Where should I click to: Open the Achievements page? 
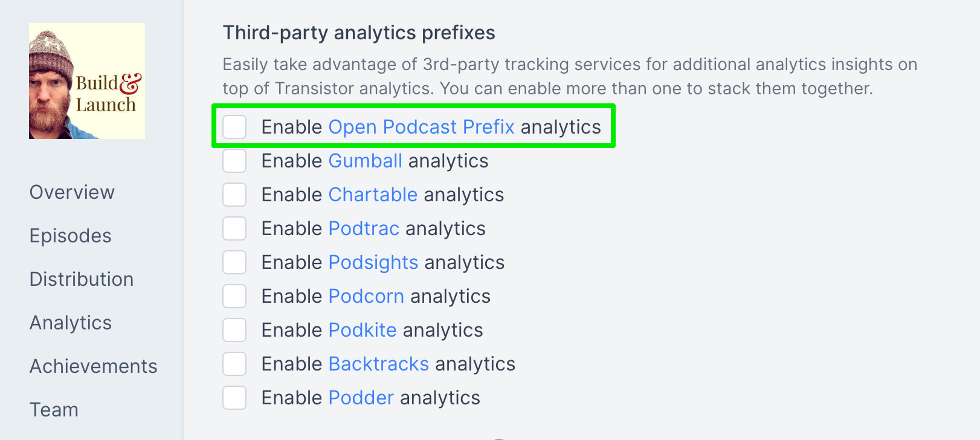pyautogui.click(x=94, y=366)
